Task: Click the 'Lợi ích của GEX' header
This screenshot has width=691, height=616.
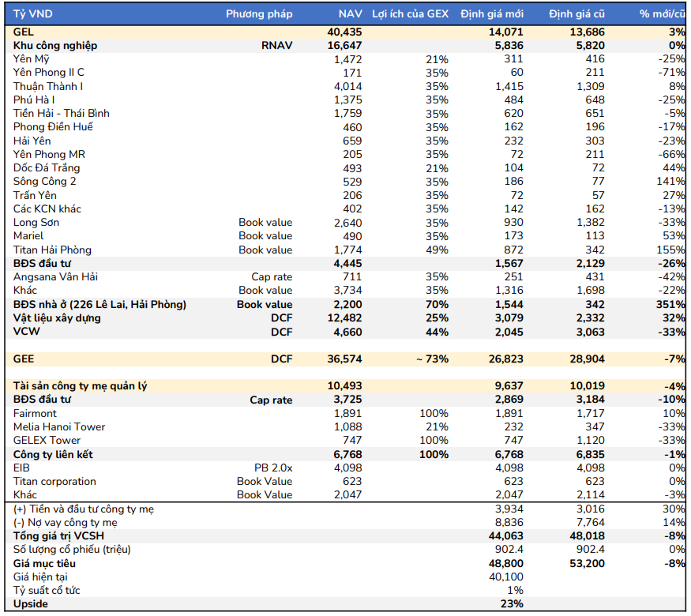Action: 411,14
